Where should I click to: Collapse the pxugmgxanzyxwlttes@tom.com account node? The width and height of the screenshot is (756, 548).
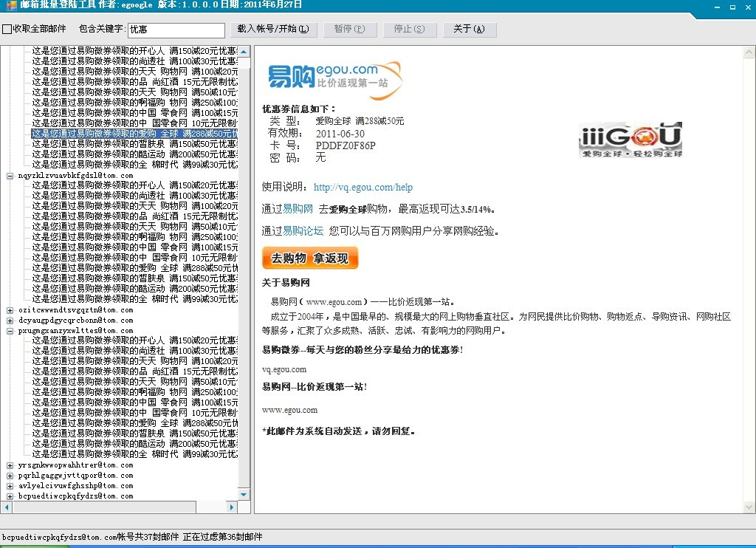point(10,331)
